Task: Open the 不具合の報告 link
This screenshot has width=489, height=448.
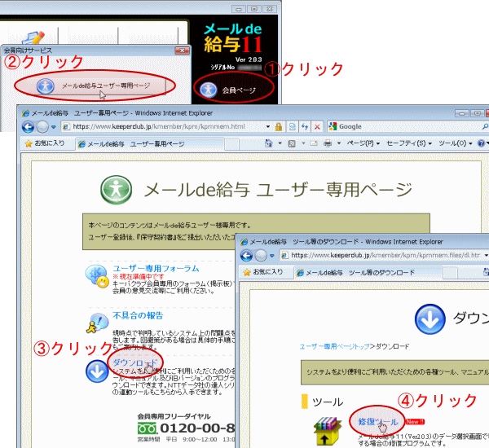Action: point(138,315)
